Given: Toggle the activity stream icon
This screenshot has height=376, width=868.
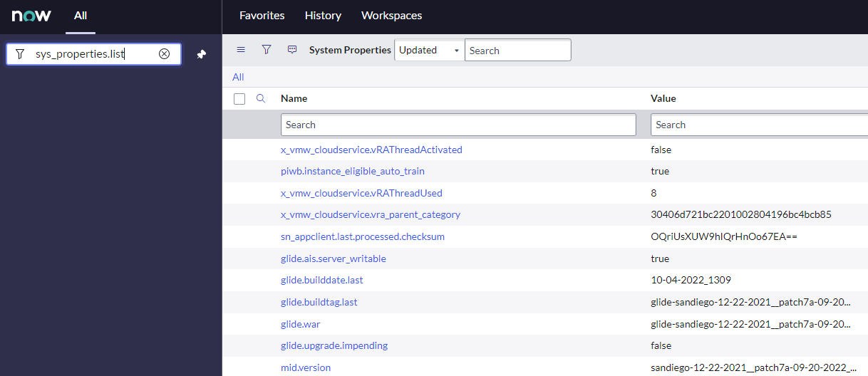Looking at the screenshot, I should [292, 50].
